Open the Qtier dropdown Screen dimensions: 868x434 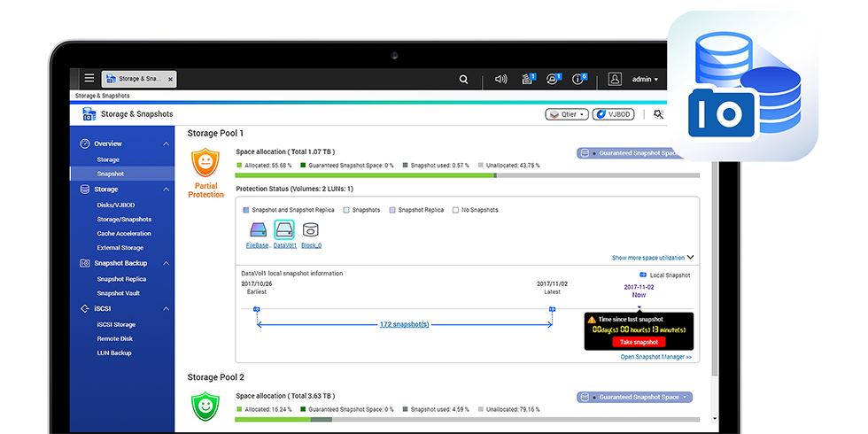coord(567,114)
